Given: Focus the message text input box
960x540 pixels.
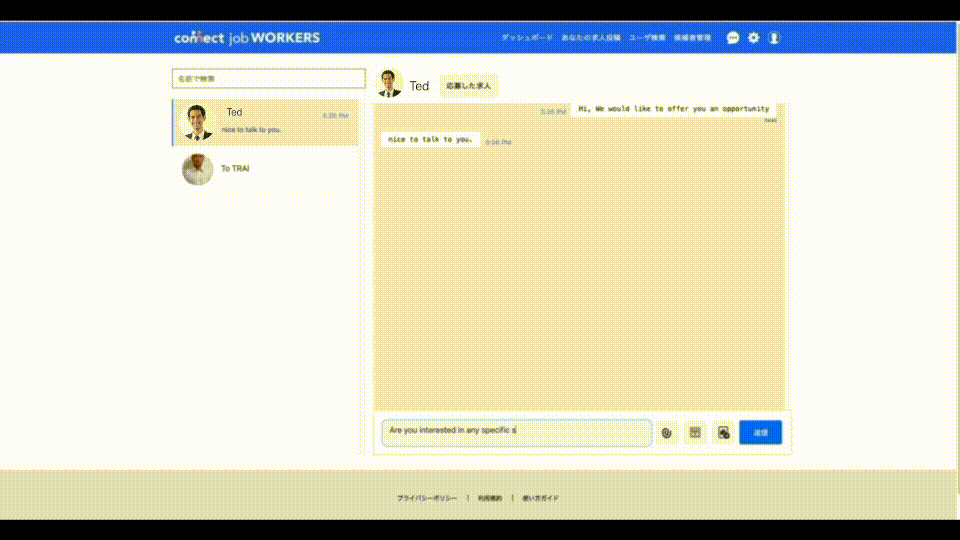Looking at the screenshot, I should [516, 431].
